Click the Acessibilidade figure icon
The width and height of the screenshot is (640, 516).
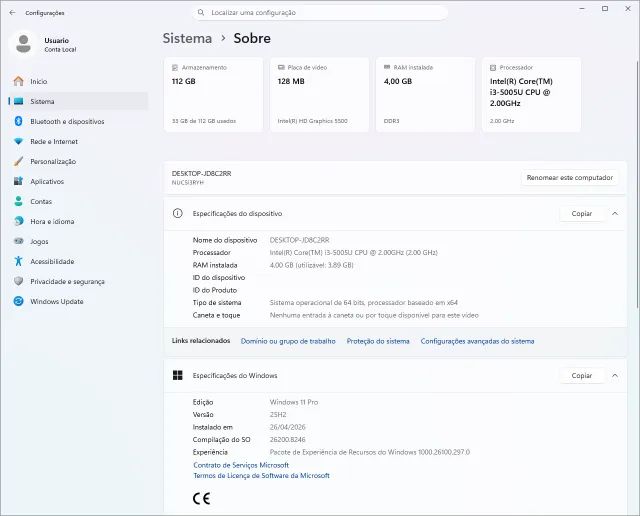click(18, 261)
